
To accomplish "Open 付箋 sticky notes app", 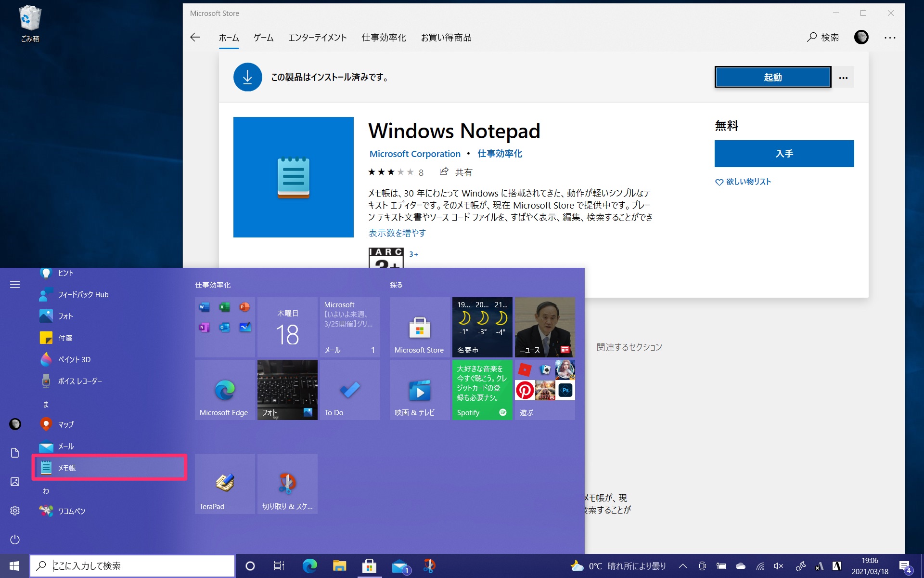I will click(109, 338).
